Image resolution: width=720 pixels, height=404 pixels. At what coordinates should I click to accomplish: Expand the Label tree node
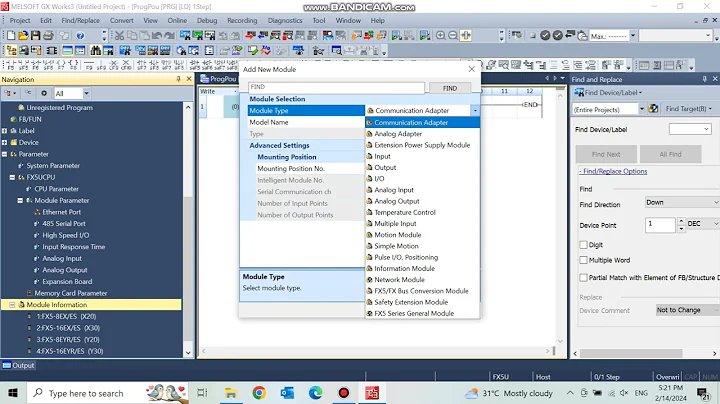click(4, 131)
